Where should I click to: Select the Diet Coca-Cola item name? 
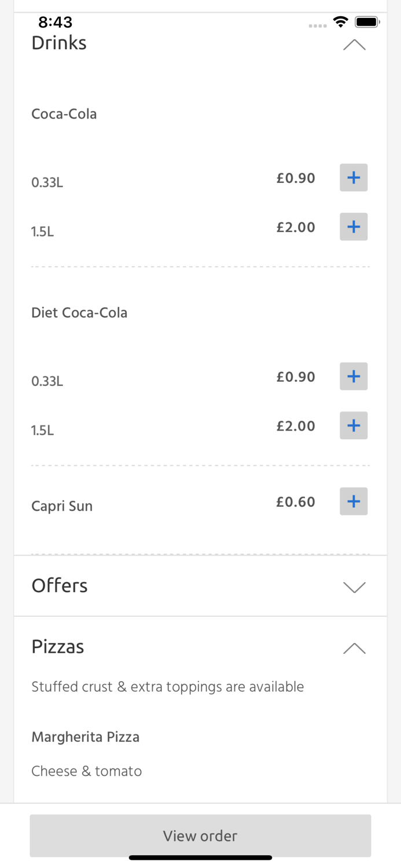point(79,312)
